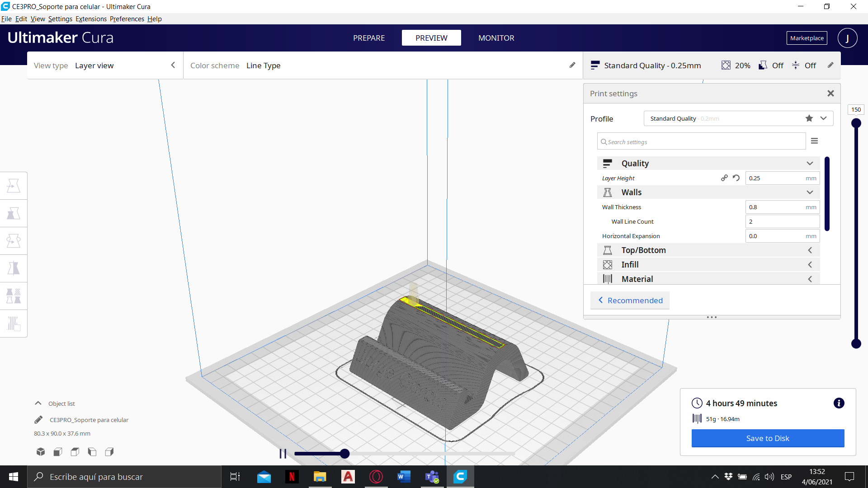Click the infill 20% icon in summary bar
868x488 pixels.
(726, 65)
